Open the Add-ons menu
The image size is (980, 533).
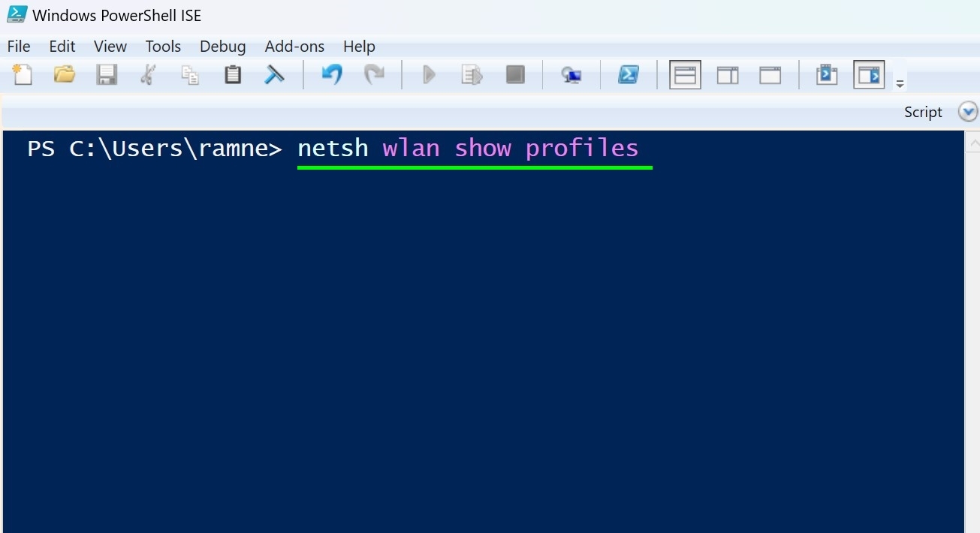click(x=294, y=47)
